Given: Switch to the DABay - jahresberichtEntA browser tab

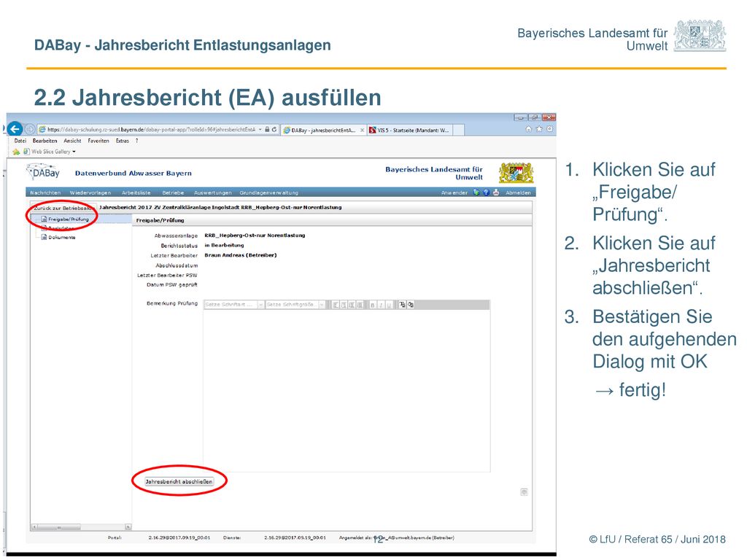Looking at the screenshot, I should point(323,130).
